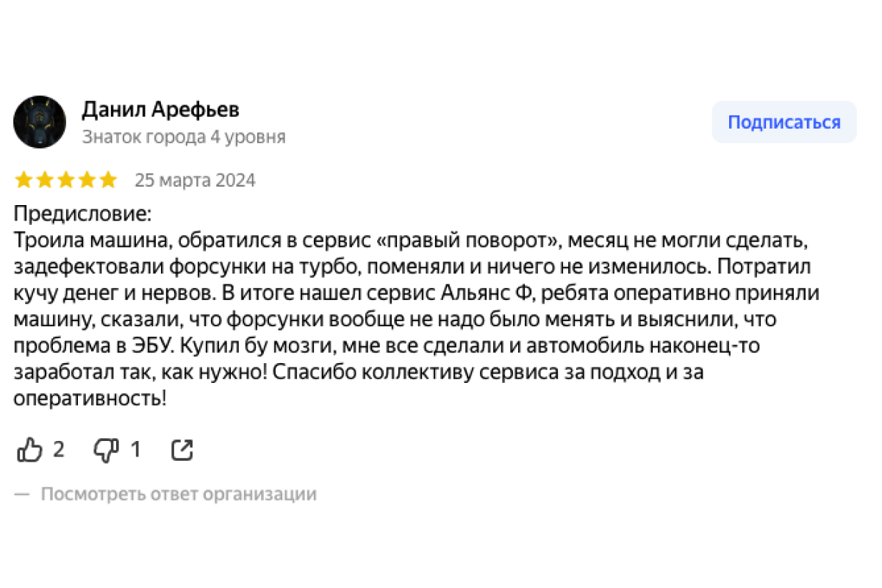This screenshot has width=882, height=588.
Task: Expand Посмотреть ответ организации
Action: 179,494
